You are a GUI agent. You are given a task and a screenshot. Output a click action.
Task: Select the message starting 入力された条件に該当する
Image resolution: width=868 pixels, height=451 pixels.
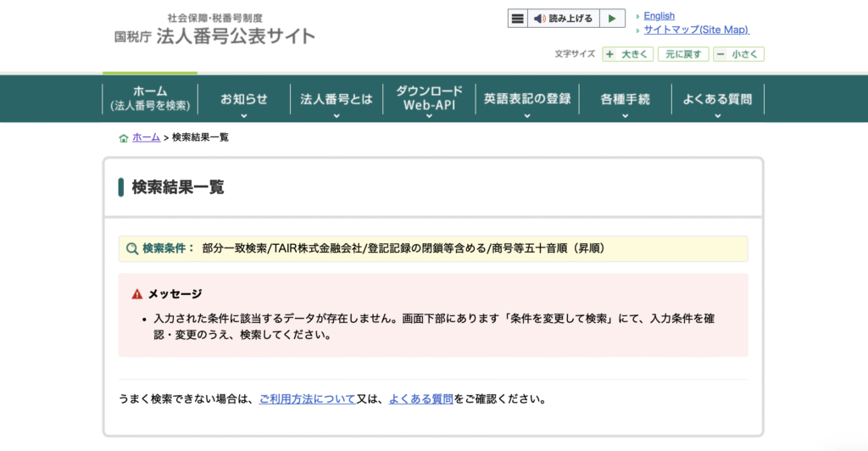[434, 326]
